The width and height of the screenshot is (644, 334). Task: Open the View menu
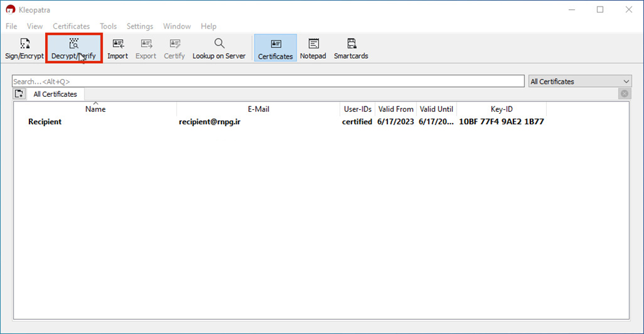pos(35,26)
